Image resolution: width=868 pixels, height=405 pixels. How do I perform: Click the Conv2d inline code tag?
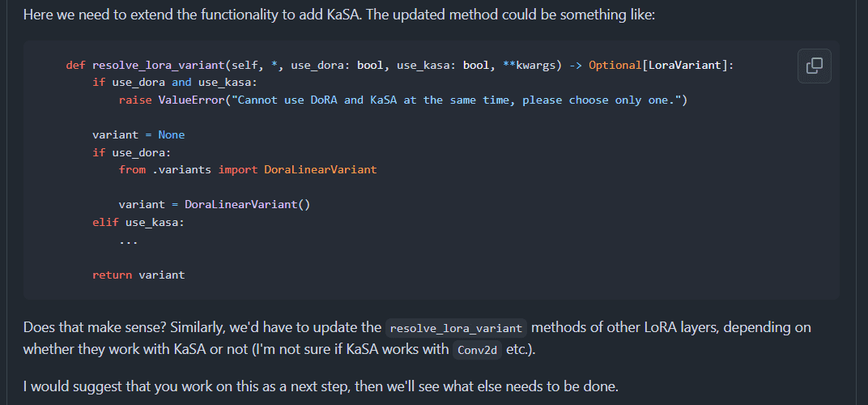pyautogui.click(x=477, y=351)
